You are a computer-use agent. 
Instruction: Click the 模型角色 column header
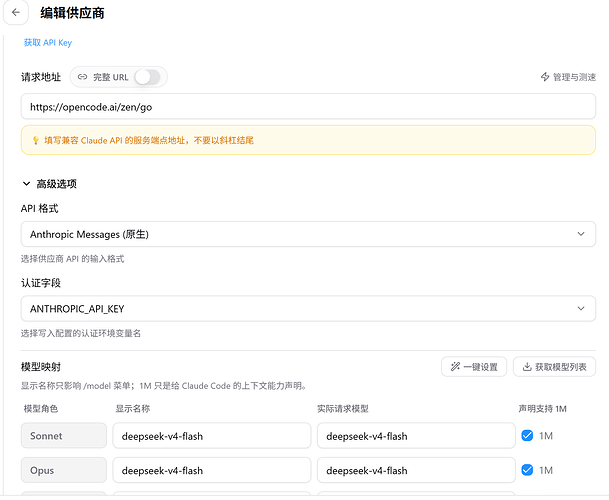[41, 409]
